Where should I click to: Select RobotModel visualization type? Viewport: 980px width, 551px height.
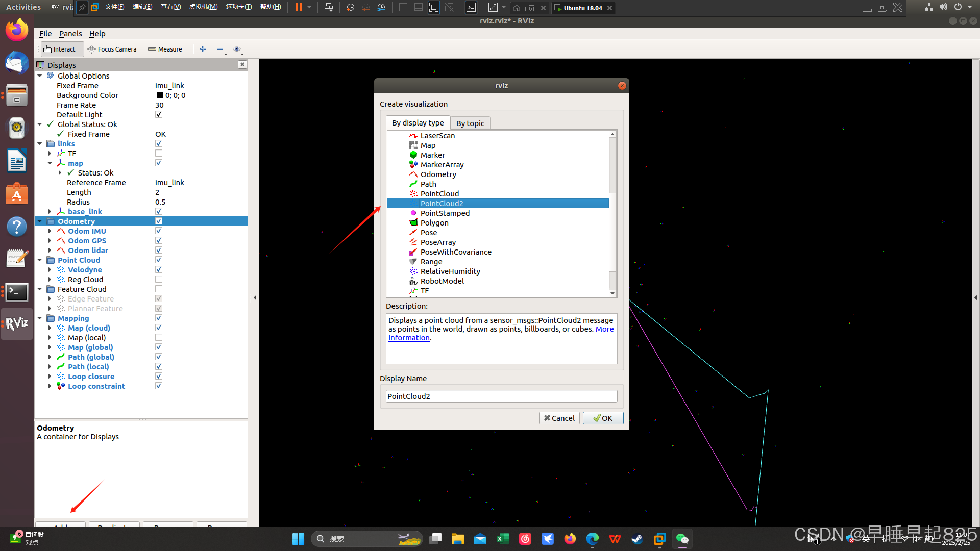442,281
